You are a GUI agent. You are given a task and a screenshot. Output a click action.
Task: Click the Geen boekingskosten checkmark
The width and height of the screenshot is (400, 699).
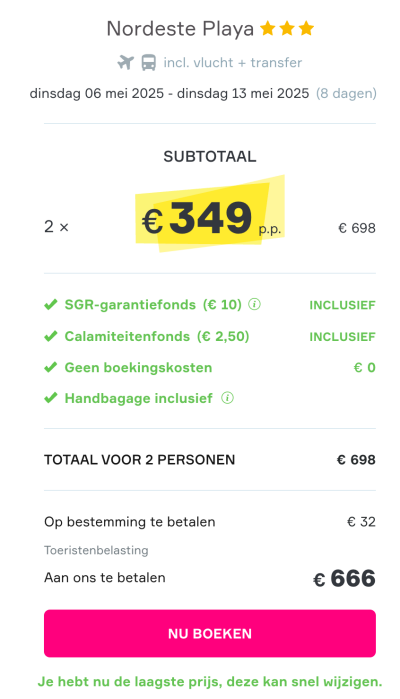coord(51,367)
